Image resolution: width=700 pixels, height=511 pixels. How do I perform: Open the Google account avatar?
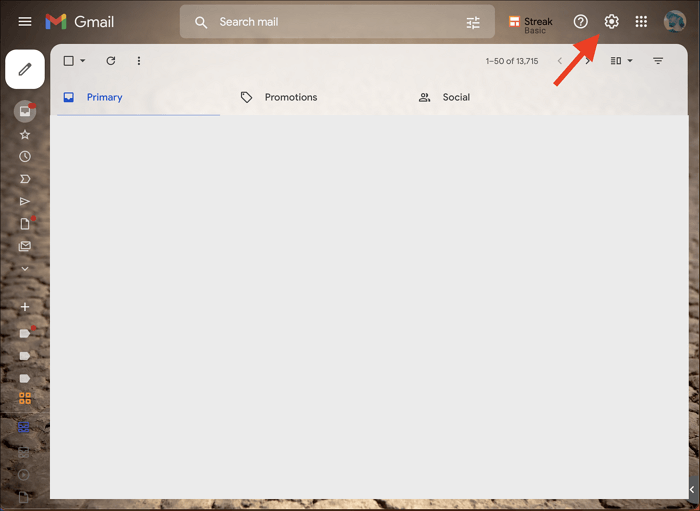click(x=675, y=21)
